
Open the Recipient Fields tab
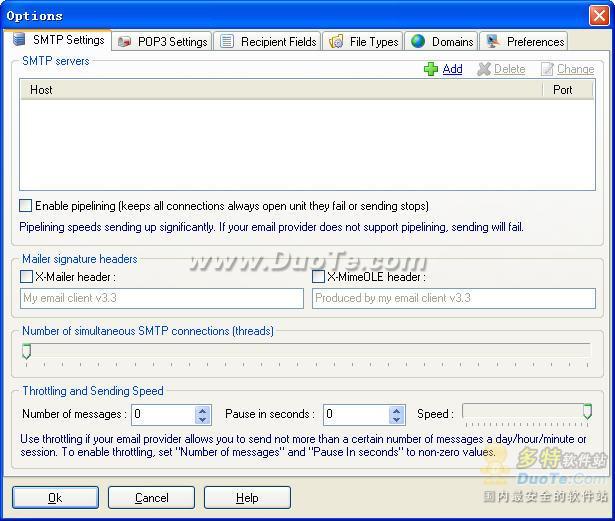pos(267,41)
